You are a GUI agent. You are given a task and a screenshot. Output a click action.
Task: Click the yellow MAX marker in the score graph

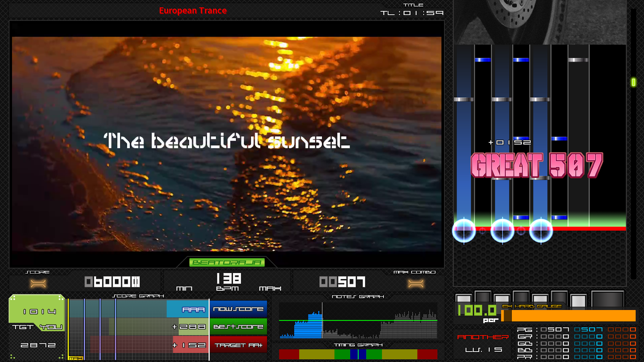point(75,358)
